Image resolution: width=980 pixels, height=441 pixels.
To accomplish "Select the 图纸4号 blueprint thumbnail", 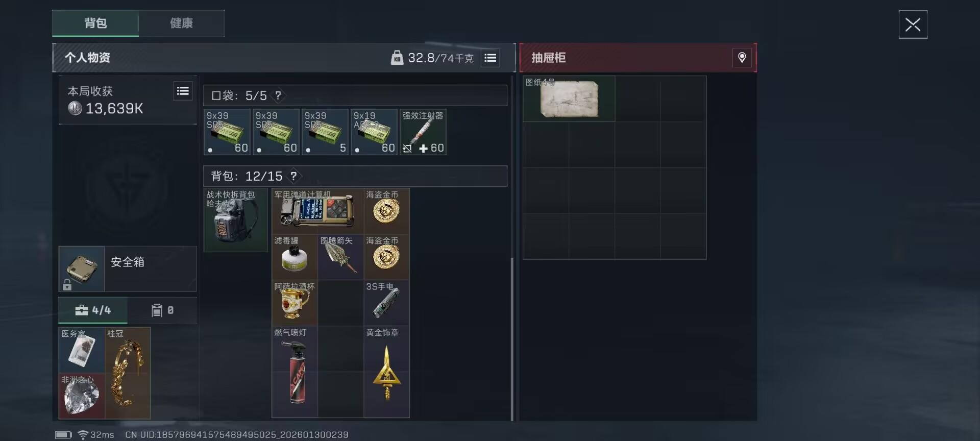I will pos(569,99).
